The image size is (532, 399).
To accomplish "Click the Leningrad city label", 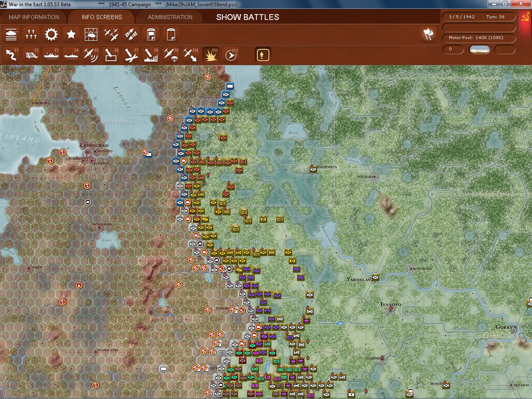I will (94, 145).
